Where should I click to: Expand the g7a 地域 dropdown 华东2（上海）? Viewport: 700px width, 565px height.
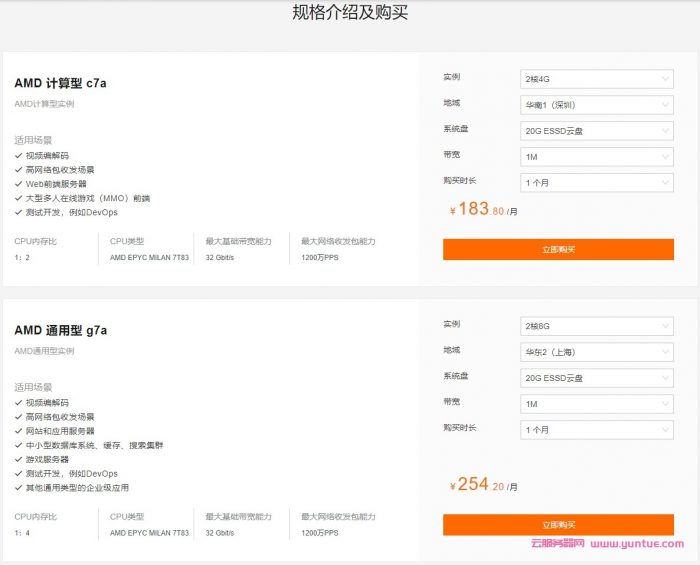(x=597, y=352)
